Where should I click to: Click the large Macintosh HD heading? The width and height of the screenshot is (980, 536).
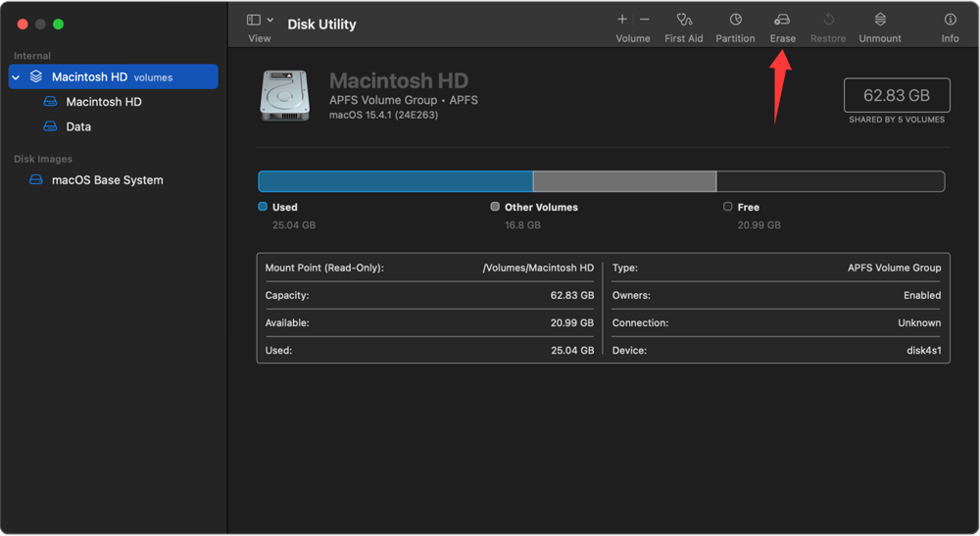point(399,80)
